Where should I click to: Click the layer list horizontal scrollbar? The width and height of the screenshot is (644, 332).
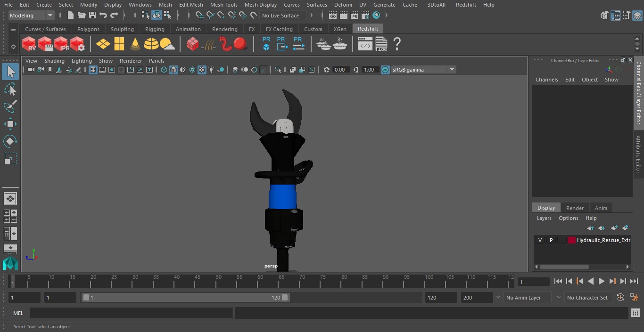(x=564, y=267)
